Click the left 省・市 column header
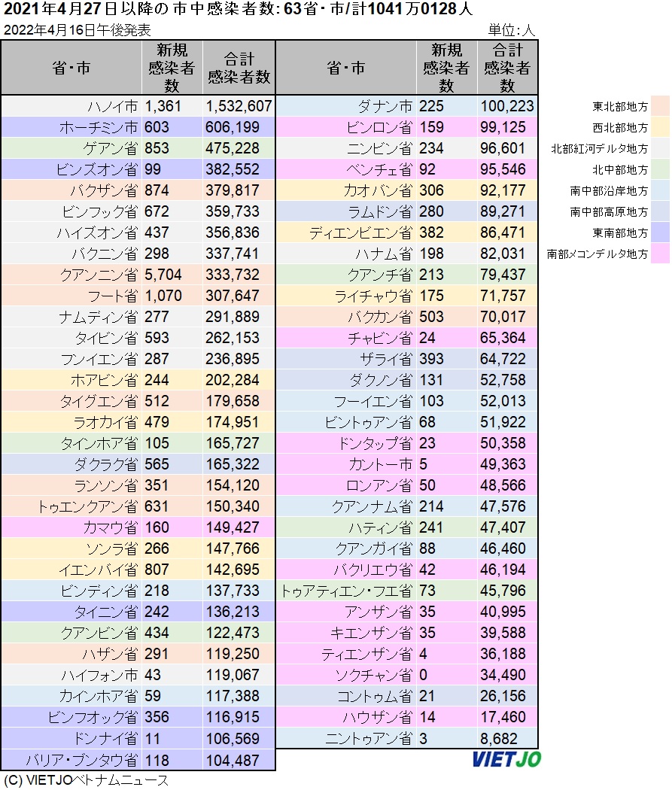The height and width of the screenshot is (790, 672). [71, 68]
